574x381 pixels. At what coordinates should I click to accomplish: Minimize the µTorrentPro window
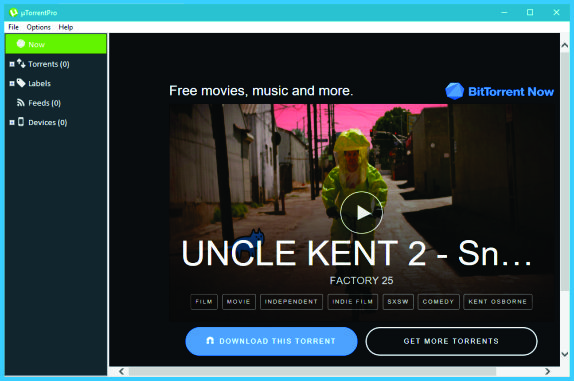[504, 12]
